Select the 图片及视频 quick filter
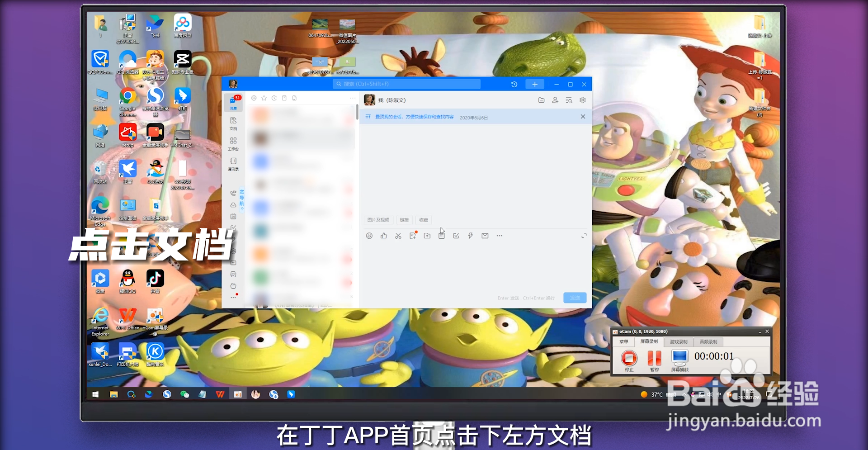This screenshot has width=868, height=450. [x=378, y=220]
